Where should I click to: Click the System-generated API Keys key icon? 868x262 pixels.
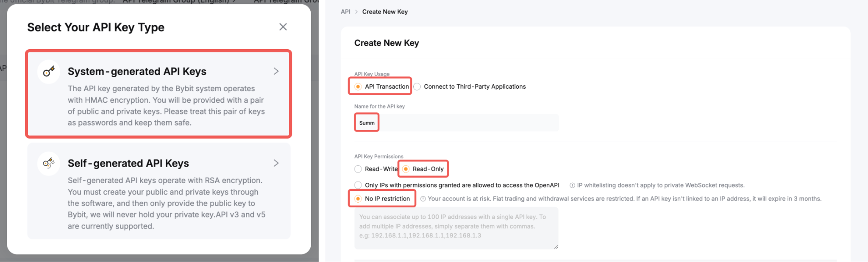pyautogui.click(x=49, y=71)
